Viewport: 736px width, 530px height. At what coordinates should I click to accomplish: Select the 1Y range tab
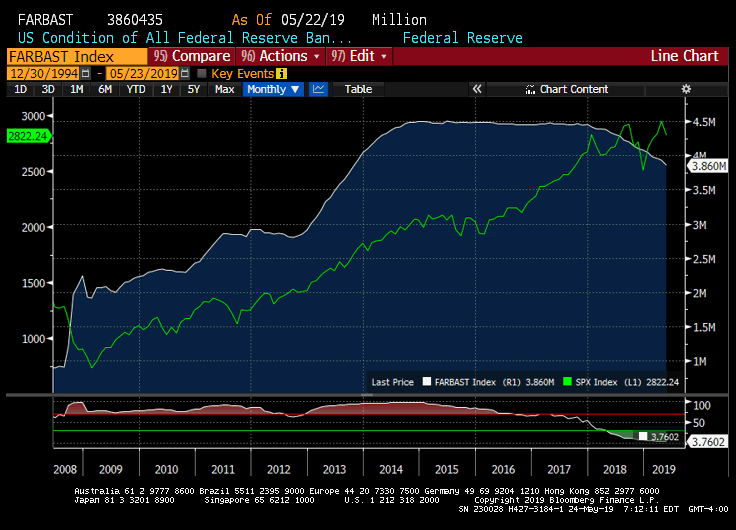(166, 89)
